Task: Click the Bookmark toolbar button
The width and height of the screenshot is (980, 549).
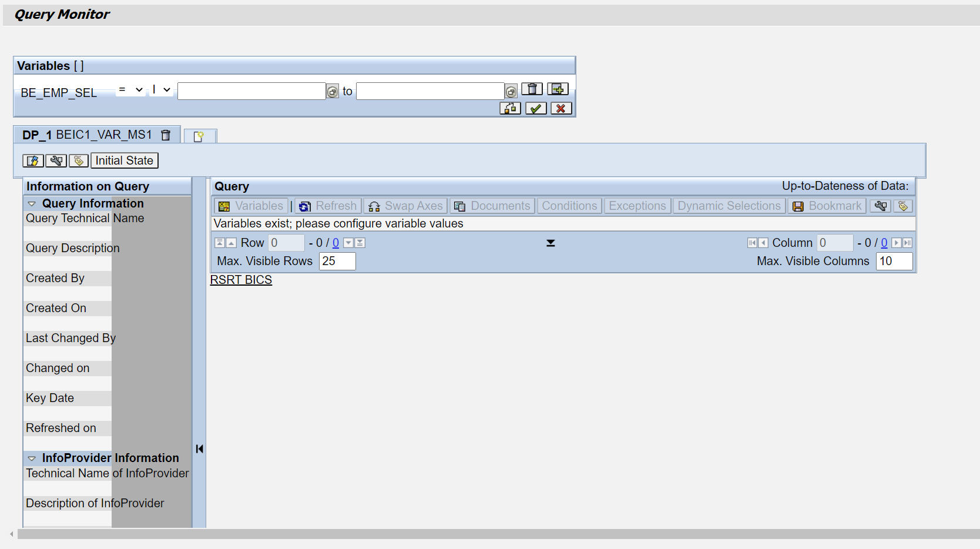Action: [x=827, y=206]
